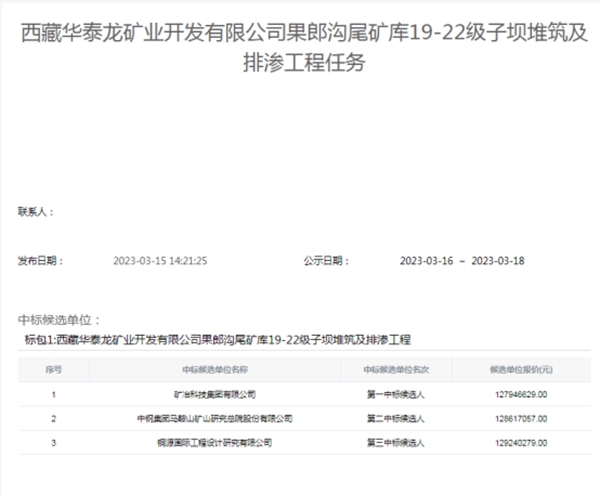Select the date 2023-03-18 in 公示日期
600x496 pixels.
[x=497, y=261]
